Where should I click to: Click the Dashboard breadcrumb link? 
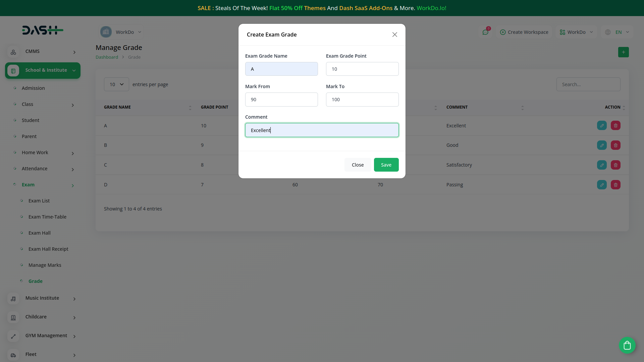[x=107, y=57]
